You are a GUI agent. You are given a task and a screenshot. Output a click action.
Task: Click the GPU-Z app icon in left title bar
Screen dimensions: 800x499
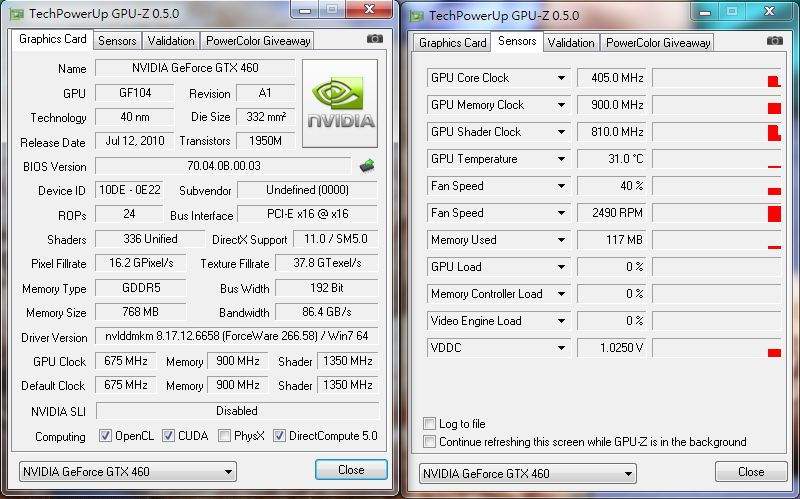click(16, 14)
